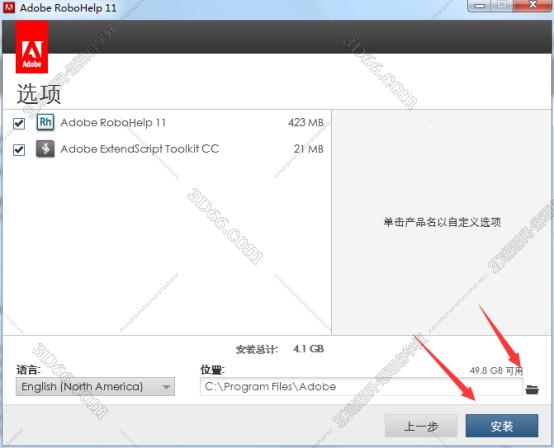The image size is (554, 448).
Task: Select the Adobe ExtendScript Toolkit CC name
Action: click(140, 149)
